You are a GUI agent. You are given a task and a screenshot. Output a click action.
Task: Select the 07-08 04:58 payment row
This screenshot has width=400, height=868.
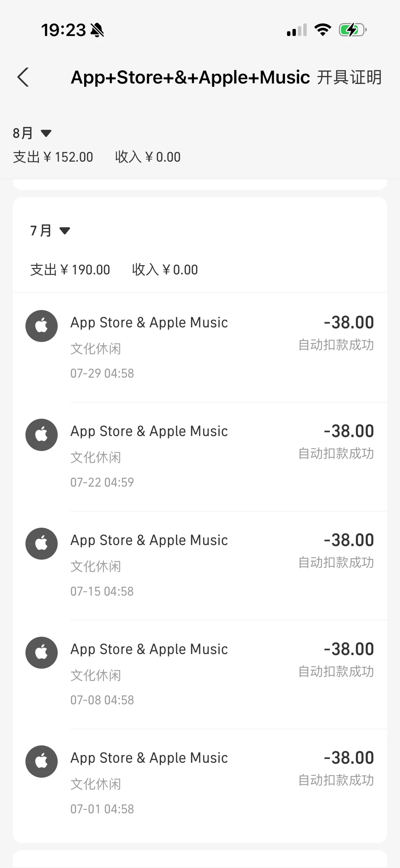(200, 674)
